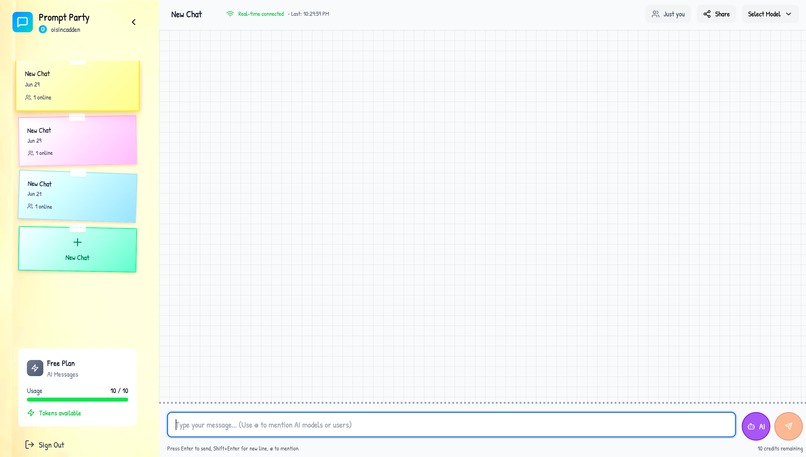
Task: Click the Just you participants button
Action: [668, 14]
